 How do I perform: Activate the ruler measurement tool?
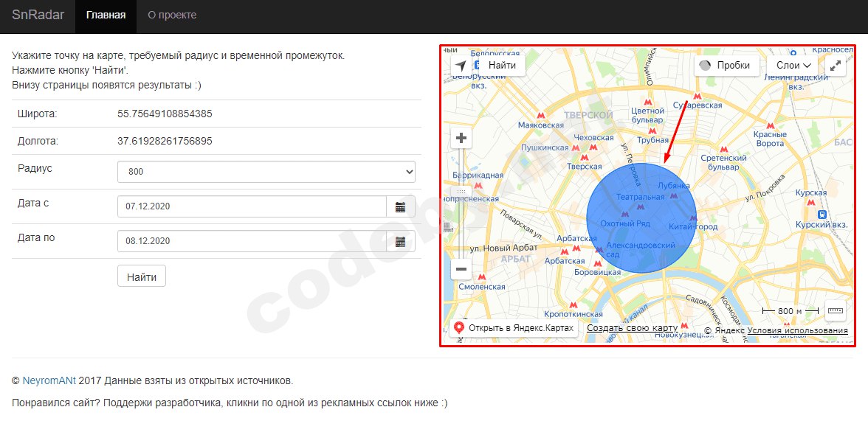pyautogui.click(x=835, y=310)
